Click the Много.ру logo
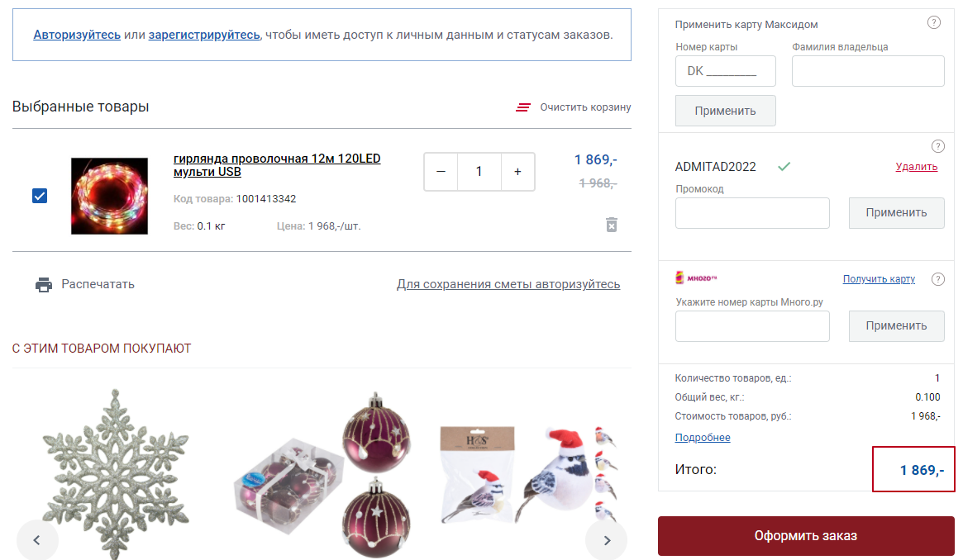 click(696, 278)
